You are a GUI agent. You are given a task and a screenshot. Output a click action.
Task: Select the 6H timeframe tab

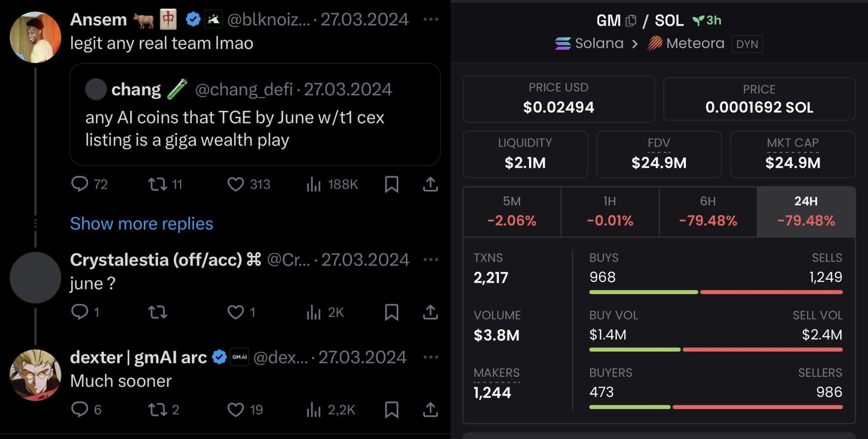click(x=708, y=211)
